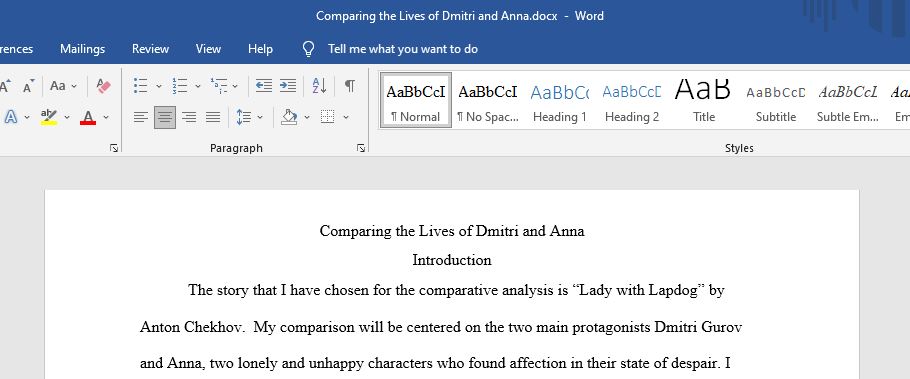
Task: Open the shading color dropdown arrow
Action: [x=306, y=118]
